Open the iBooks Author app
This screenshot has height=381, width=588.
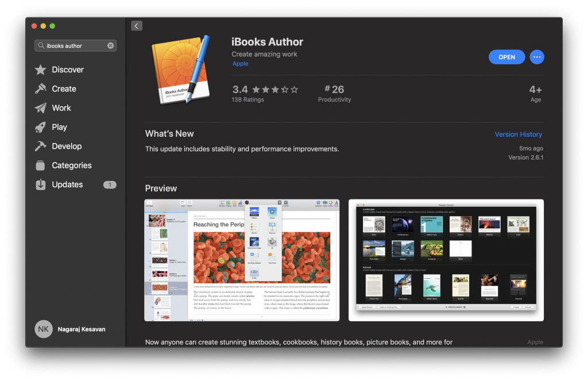tap(506, 57)
